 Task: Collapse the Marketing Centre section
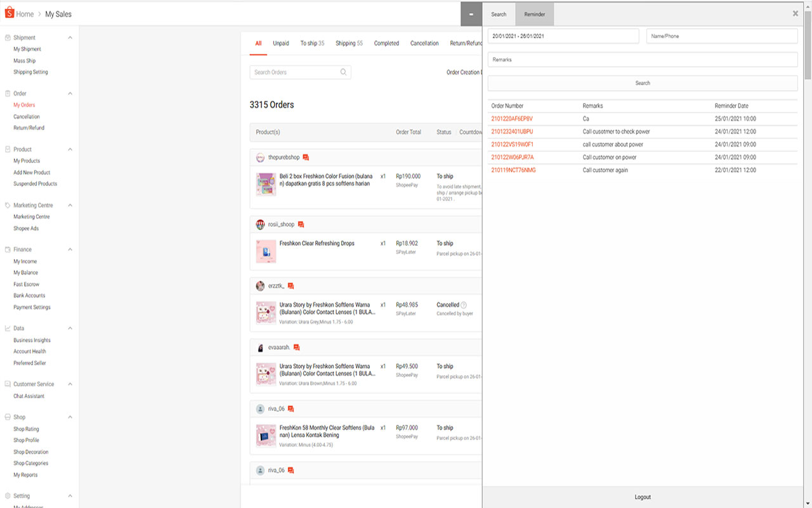point(70,204)
